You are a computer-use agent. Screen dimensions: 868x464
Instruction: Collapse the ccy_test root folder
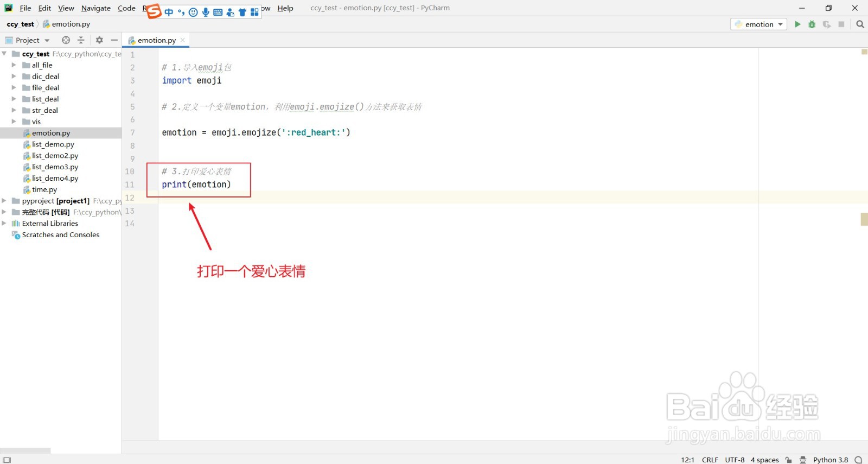click(x=4, y=54)
